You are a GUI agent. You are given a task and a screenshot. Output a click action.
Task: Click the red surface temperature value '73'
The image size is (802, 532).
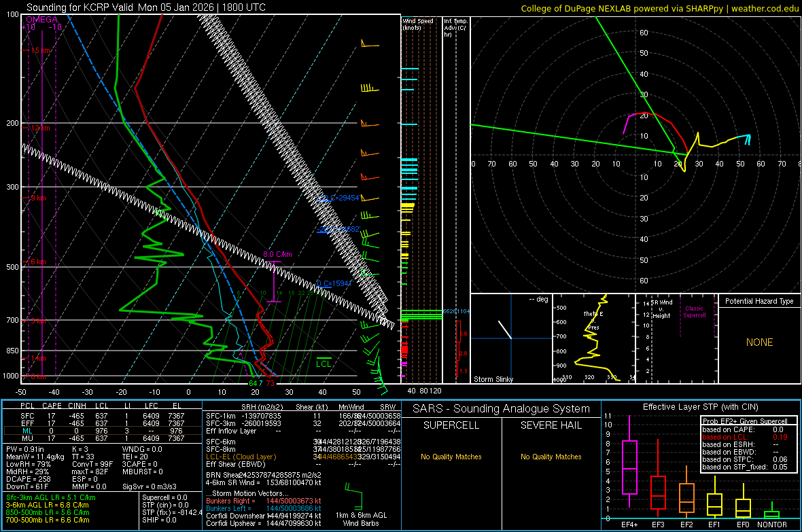[270, 383]
